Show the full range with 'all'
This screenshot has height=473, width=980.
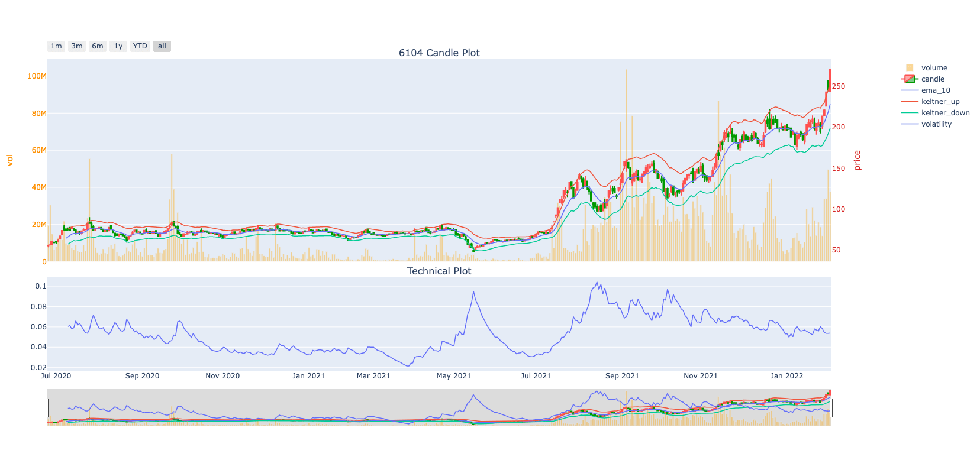(162, 46)
